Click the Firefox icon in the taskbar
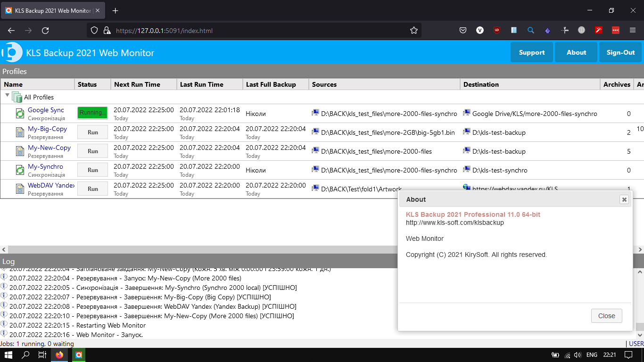 pos(59,355)
